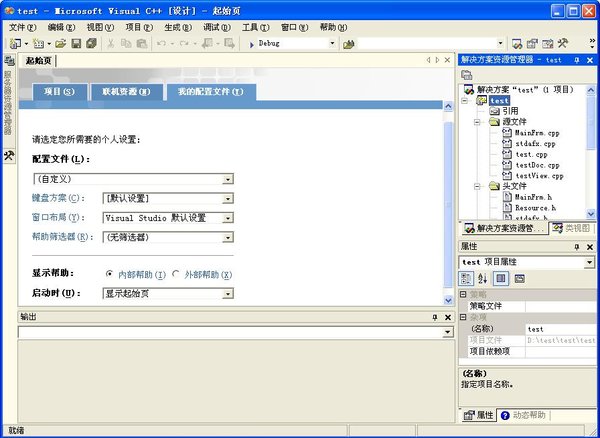
Task: Select the 外部帮助 radio button
Action: coord(176,274)
